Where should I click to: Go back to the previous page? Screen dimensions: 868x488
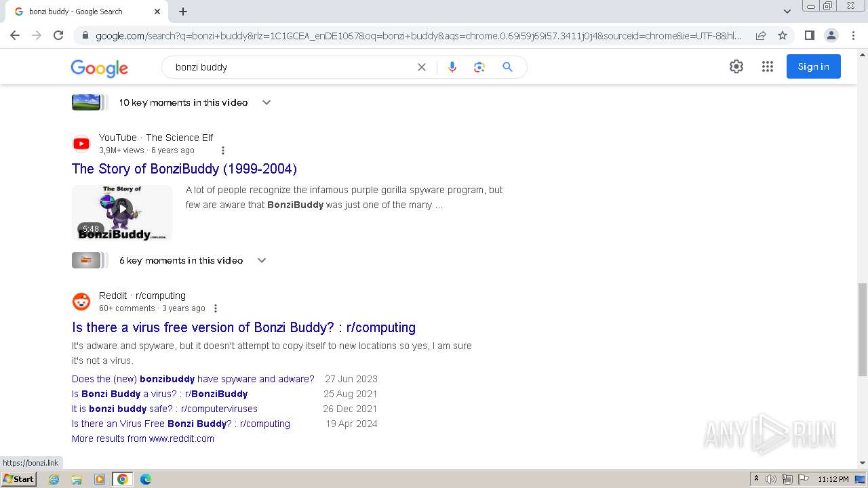point(15,35)
